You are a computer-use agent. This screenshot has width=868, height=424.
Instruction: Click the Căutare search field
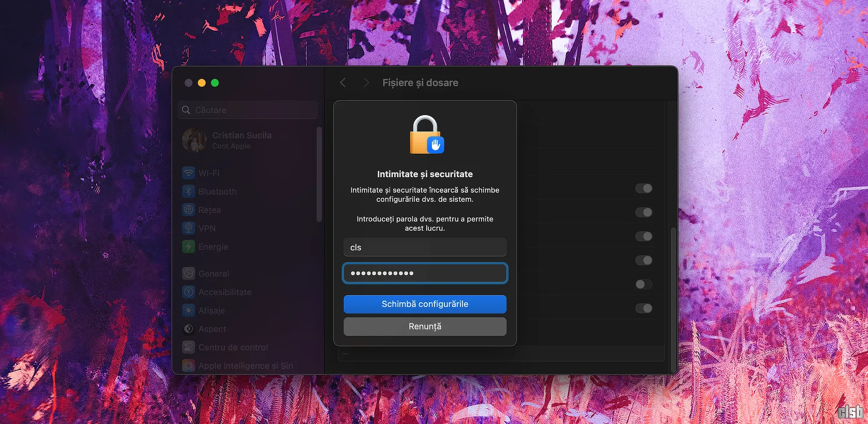click(x=248, y=110)
